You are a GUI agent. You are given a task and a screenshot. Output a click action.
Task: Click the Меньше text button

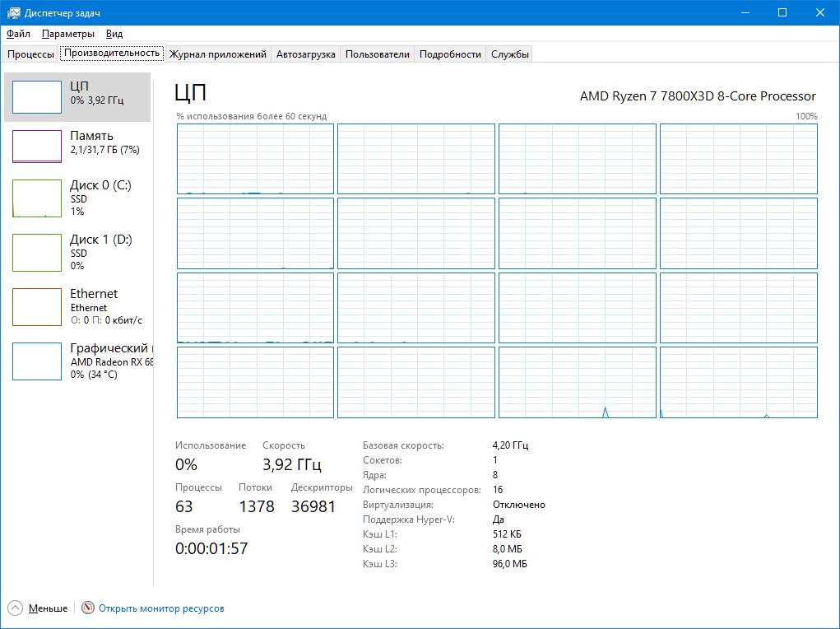49,608
